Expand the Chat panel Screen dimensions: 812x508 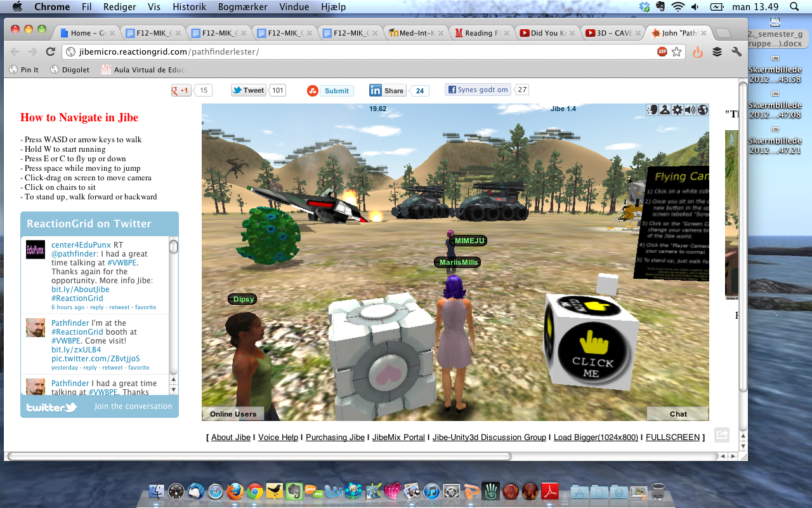[x=678, y=414]
